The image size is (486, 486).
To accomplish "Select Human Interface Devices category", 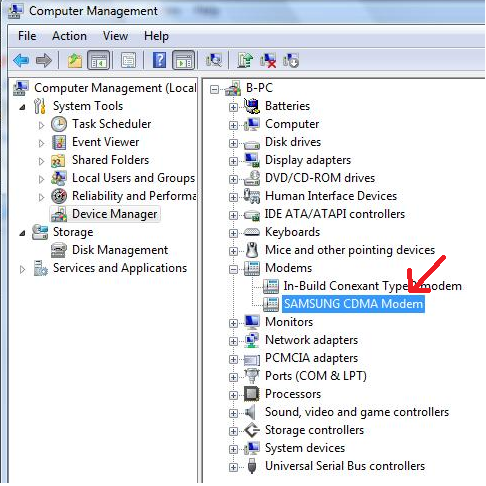I will pyautogui.click(x=331, y=196).
